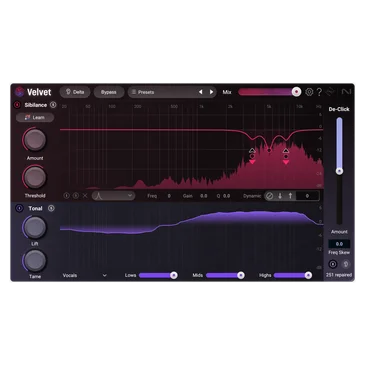Click the Learn button under Sibilance
This screenshot has height=365, width=365.
click(x=35, y=117)
